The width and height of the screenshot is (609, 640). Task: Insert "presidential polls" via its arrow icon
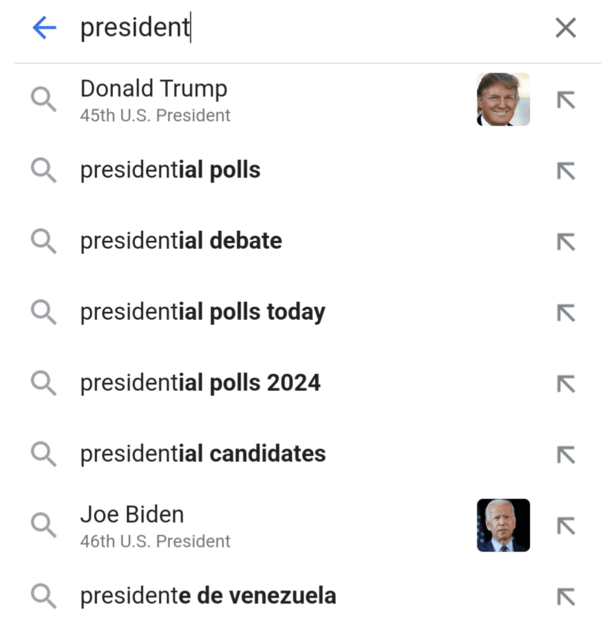tap(566, 171)
